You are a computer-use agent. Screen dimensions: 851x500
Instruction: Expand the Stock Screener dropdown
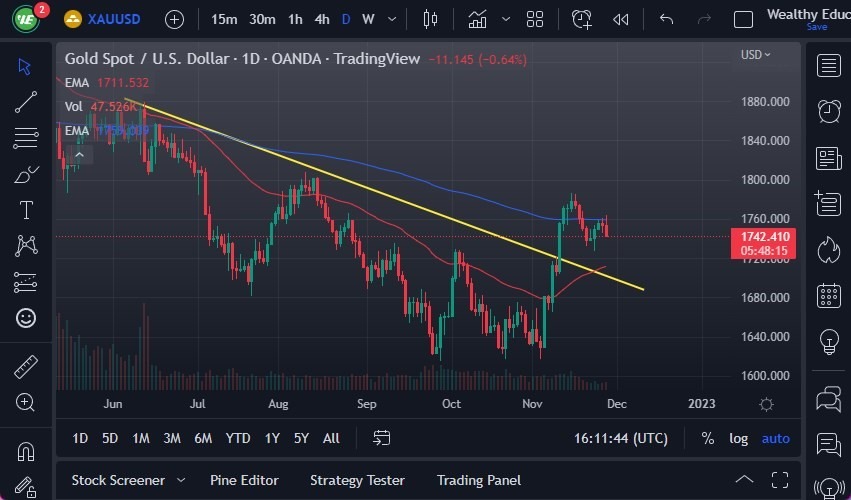(x=181, y=480)
